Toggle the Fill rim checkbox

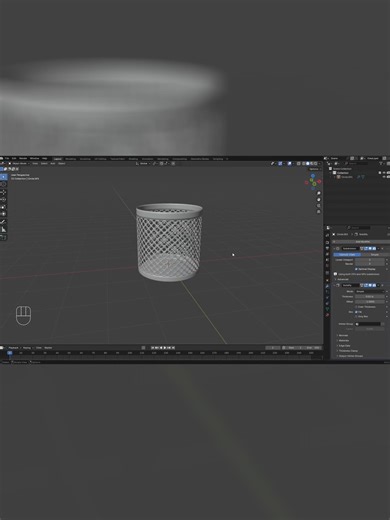[356, 312]
